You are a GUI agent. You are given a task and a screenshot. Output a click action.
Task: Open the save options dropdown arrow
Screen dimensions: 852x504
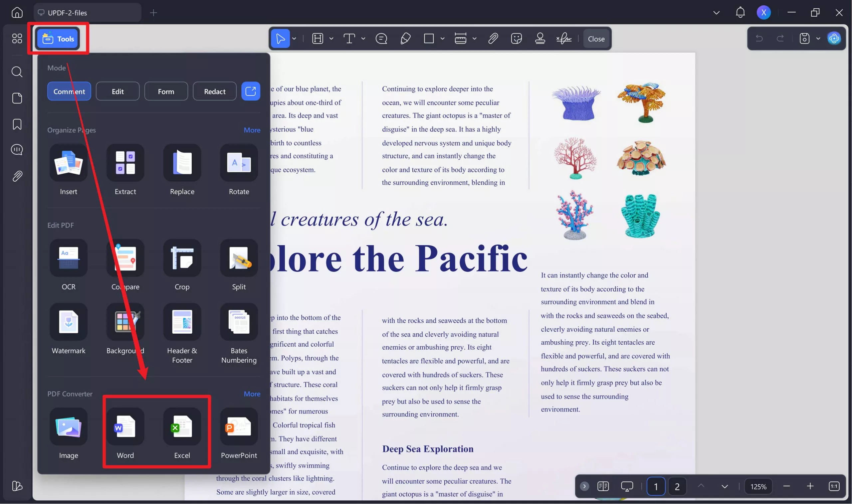tap(818, 39)
